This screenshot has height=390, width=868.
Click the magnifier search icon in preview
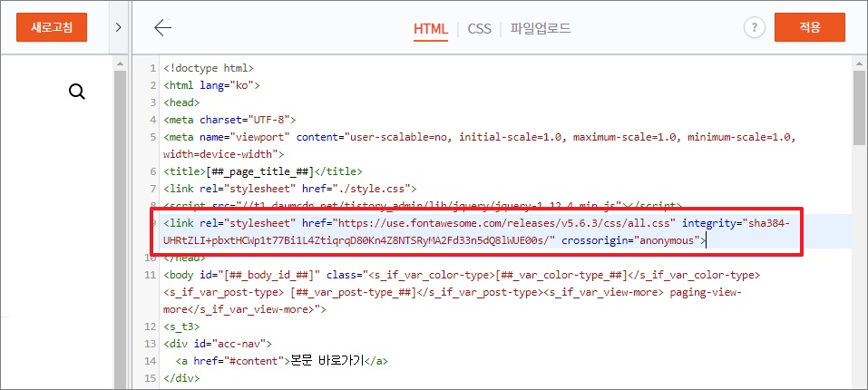tap(77, 92)
